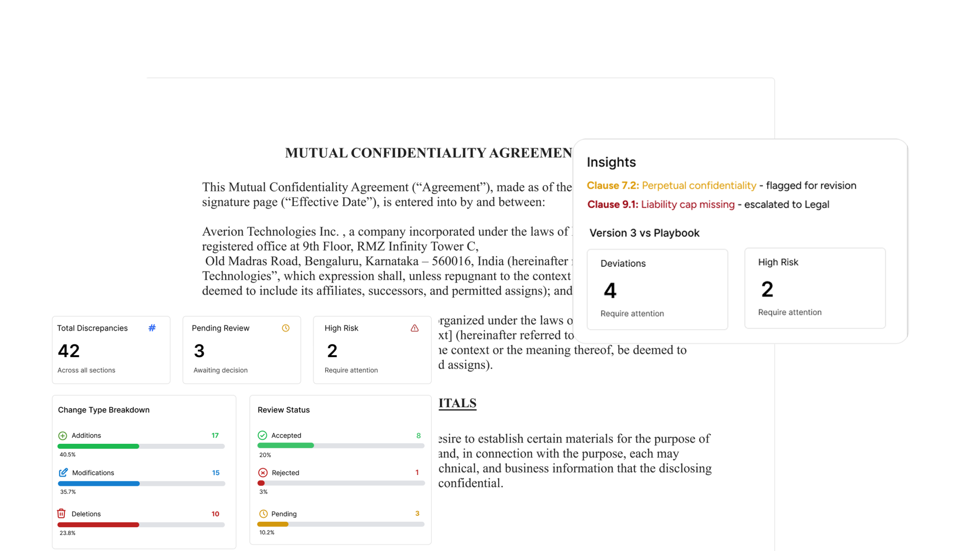The width and height of the screenshot is (980, 551).
Task: Select the Additions plus icon
Action: click(63, 435)
